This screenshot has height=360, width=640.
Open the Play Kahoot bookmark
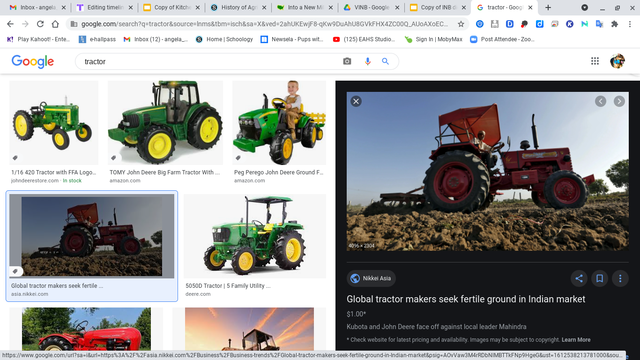pyautogui.click(x=38, y=39)
